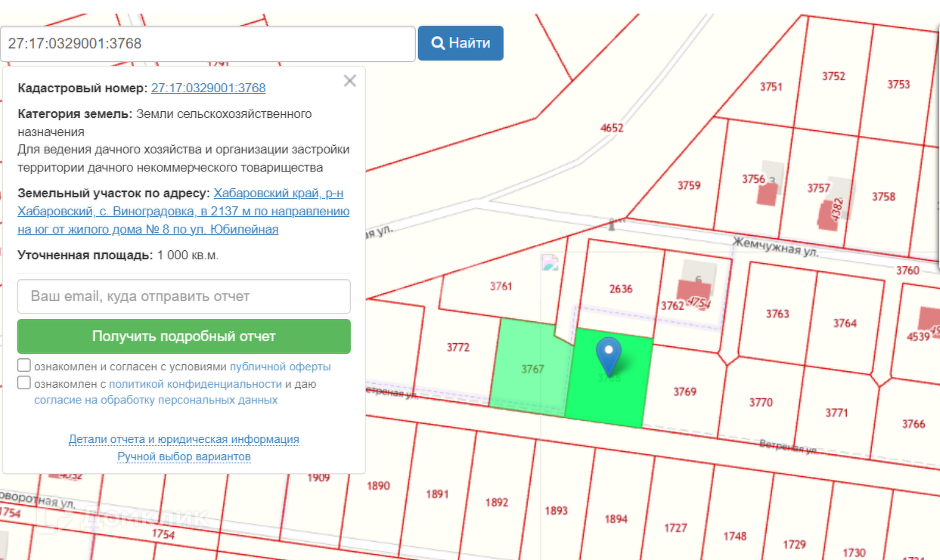Expand Ручной выбор вариантов option
The height and width of the screenshot is (560, 940).
click(184, 456)
